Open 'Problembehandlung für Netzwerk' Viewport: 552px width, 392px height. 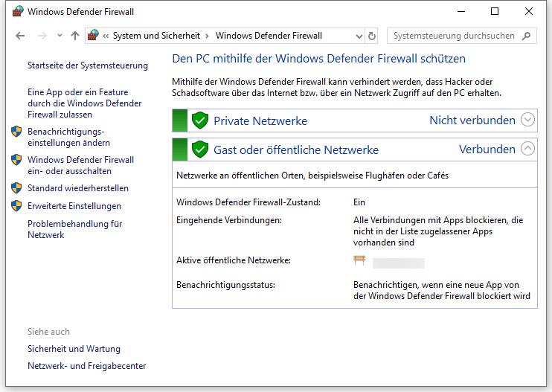75,229
